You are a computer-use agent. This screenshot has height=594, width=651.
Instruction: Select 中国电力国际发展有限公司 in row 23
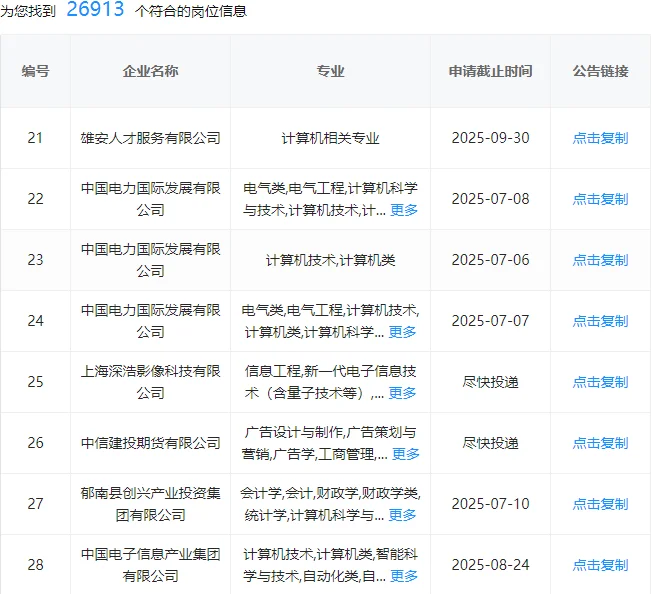pos(150,260)
